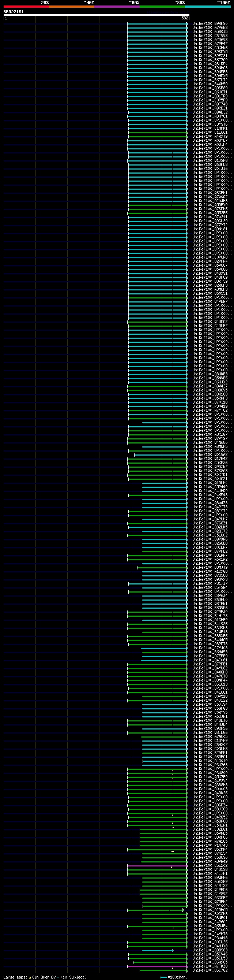Viewport: 234px width, 980px height.
Task: Select hit label UniRef100_P30418
Action: click(210, 938)
